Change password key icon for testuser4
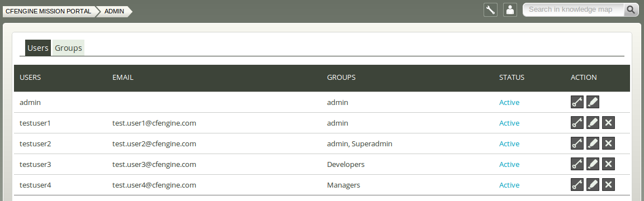 coord(577,185)
